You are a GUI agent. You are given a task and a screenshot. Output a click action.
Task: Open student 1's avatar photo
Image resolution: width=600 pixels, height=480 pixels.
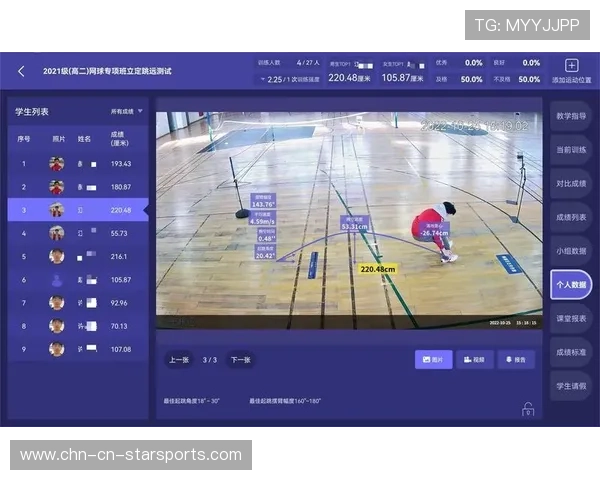[x=57, y=163]
